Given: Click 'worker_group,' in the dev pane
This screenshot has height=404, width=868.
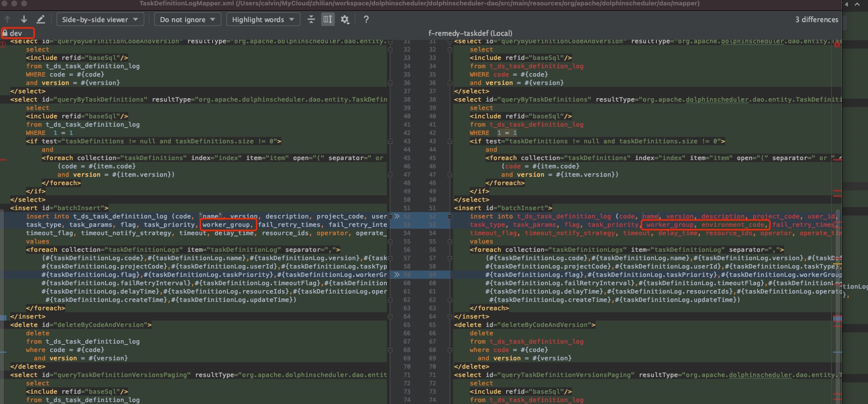Looking at the screenshot, I should tap(228, 224).
